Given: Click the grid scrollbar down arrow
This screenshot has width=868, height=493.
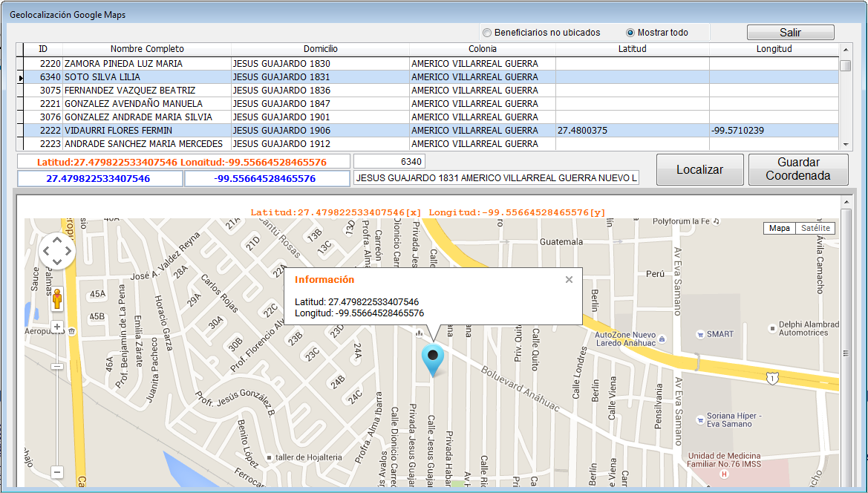Looking at the screenshot, I should click(845, 144).
